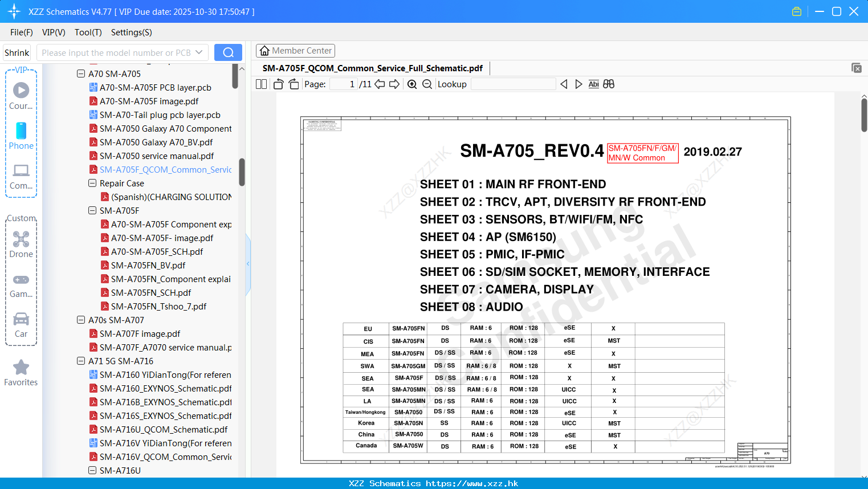Open the Tool(T) menu
868x489 pixels.
pos(88,32)
